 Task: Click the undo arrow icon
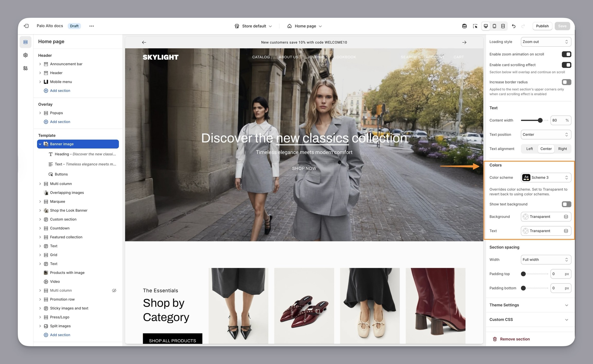click(513, 26)
